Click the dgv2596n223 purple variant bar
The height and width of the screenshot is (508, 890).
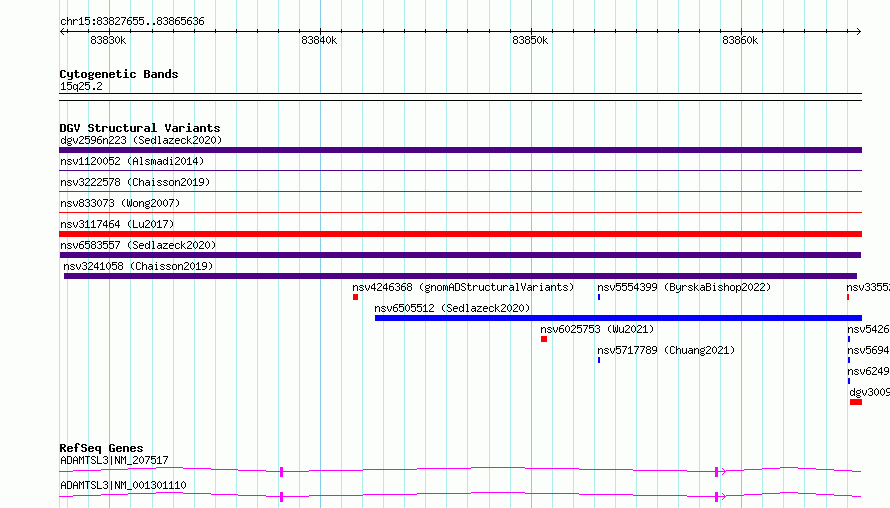coord(460,150)
